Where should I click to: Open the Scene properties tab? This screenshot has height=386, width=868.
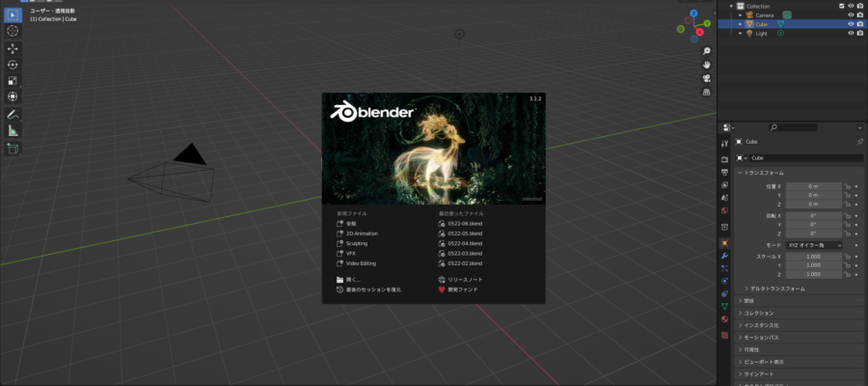(724, 198)
